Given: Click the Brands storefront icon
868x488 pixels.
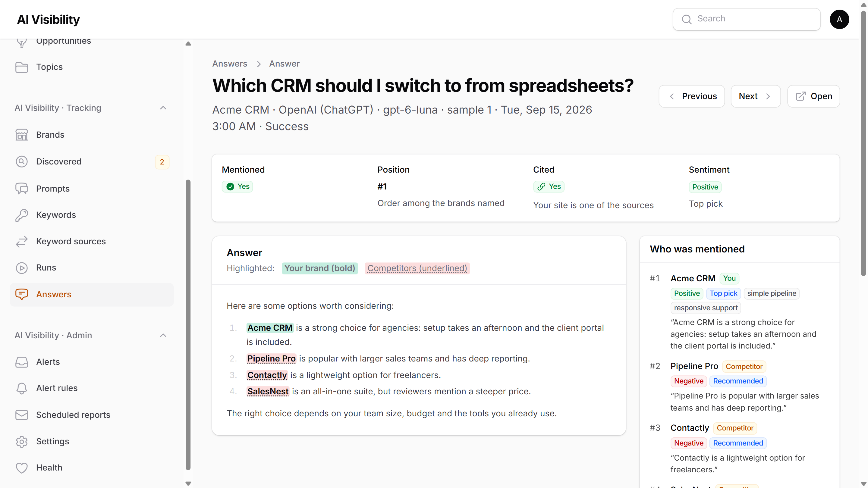Looking at the screenshot, I should click(22, 135).
